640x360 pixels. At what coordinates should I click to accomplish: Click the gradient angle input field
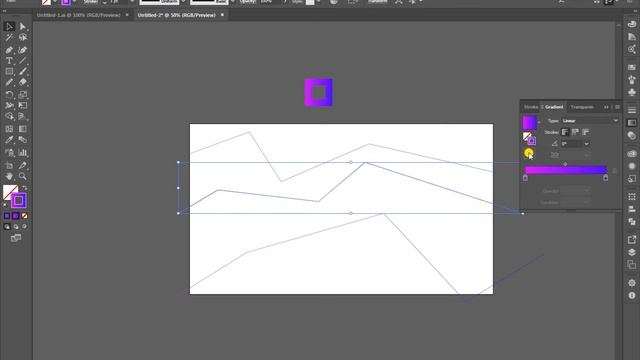click(x=571, y=144)
